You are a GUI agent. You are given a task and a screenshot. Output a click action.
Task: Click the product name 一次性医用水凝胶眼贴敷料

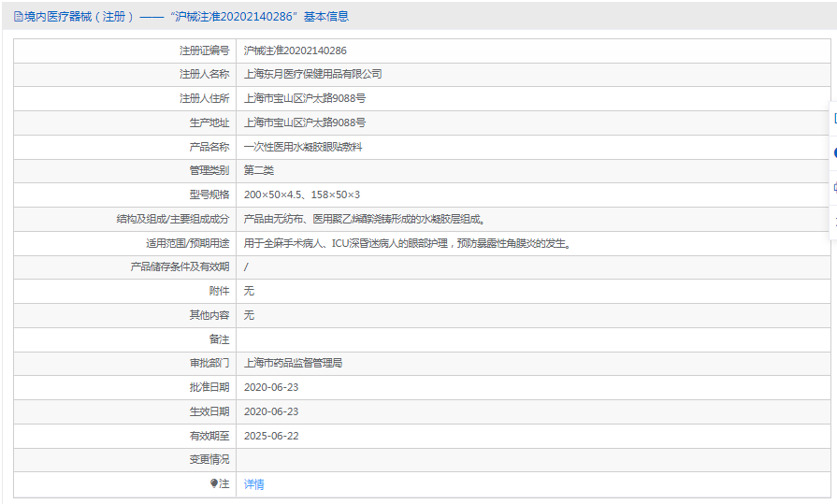coord(302,147)
